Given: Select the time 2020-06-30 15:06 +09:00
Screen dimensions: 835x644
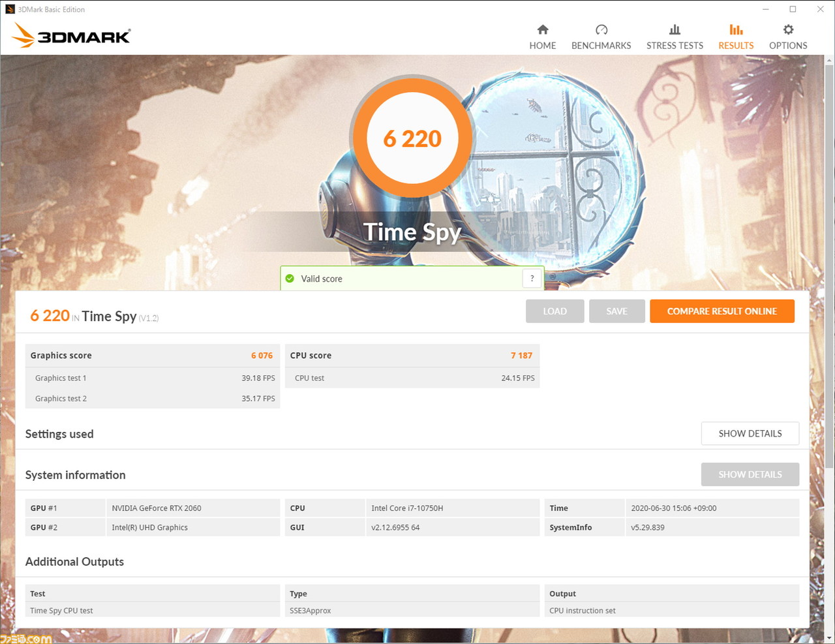Looking at the screenshot, I should click(x=673, y=508).
